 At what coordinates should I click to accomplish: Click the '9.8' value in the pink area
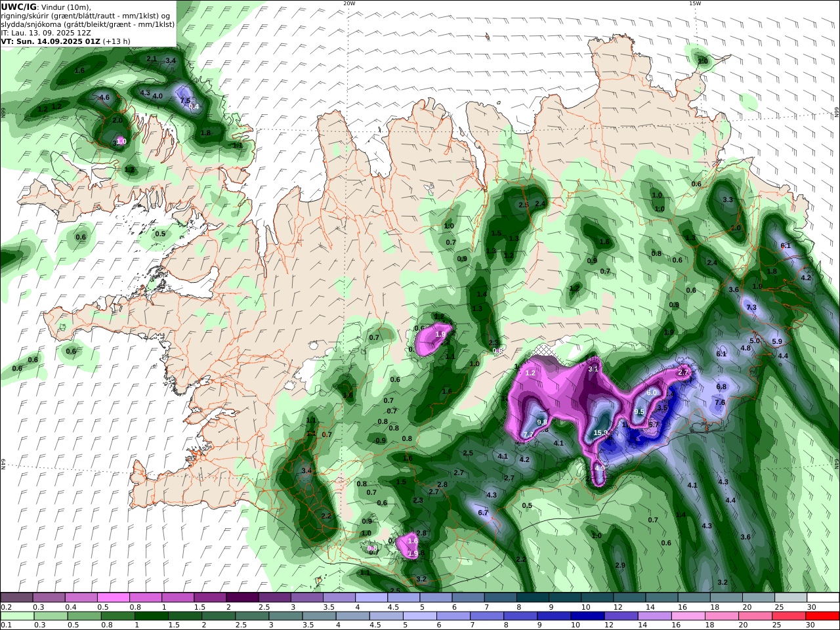(542, 422)
